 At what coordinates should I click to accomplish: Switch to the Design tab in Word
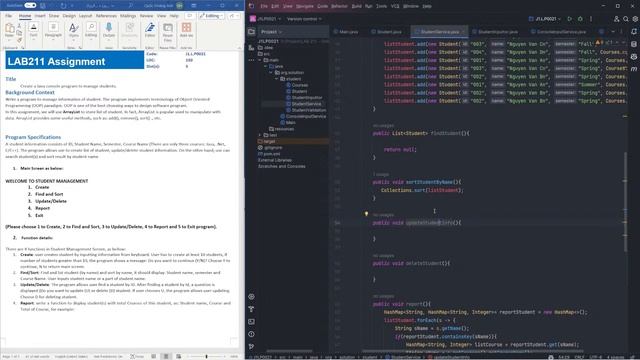pos(69,16)
